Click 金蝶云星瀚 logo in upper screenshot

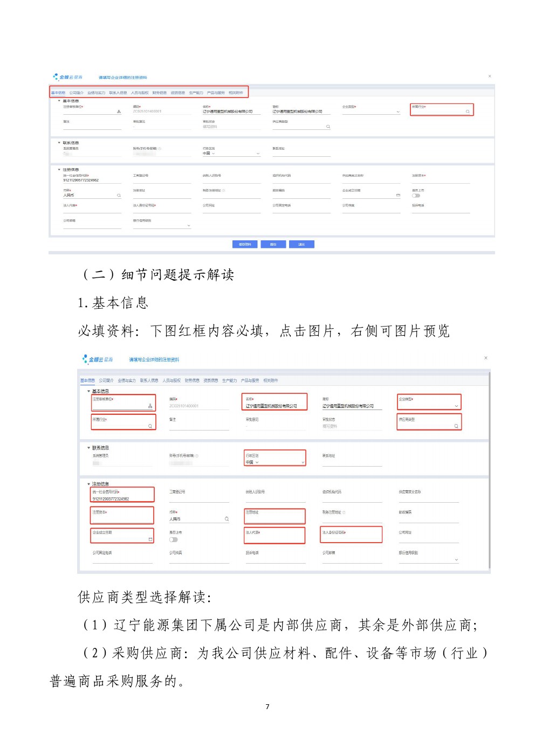point(68,77)
